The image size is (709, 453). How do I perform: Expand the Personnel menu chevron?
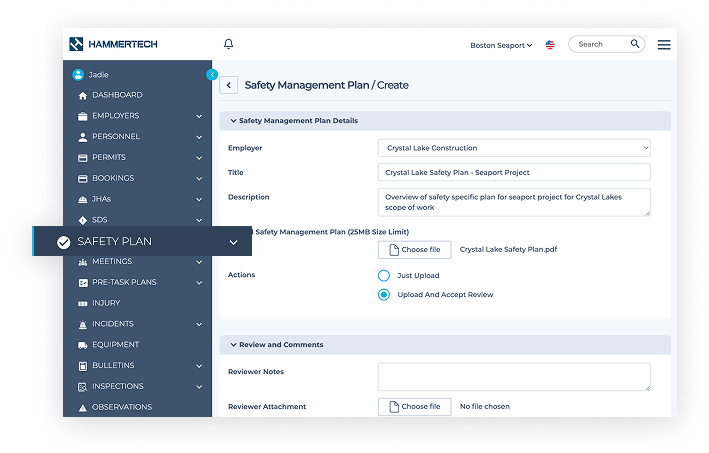pyautogui.click(x=199, y=137)
